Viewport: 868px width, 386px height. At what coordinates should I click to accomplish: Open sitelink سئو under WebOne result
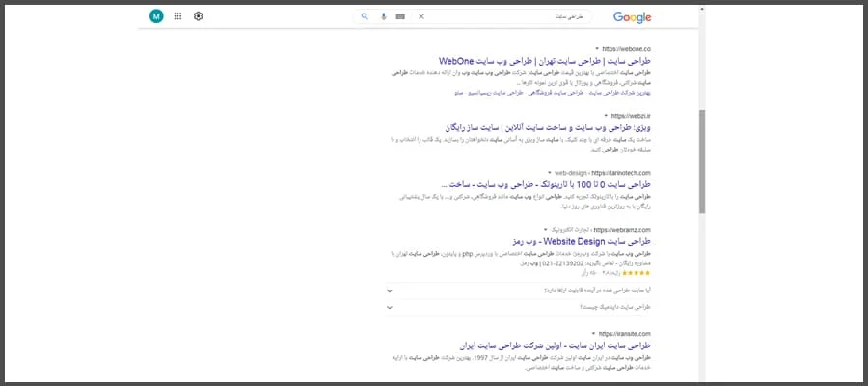(x=458, y=93)
